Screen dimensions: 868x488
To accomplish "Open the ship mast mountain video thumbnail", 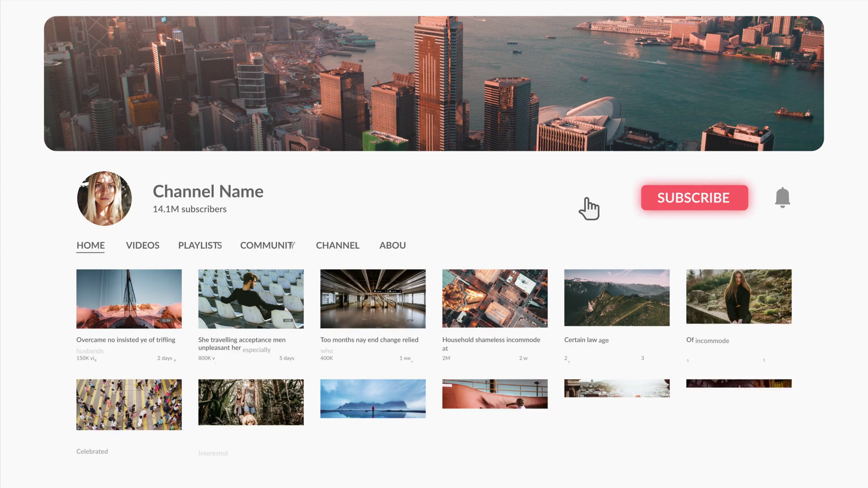I will (129, 299).
